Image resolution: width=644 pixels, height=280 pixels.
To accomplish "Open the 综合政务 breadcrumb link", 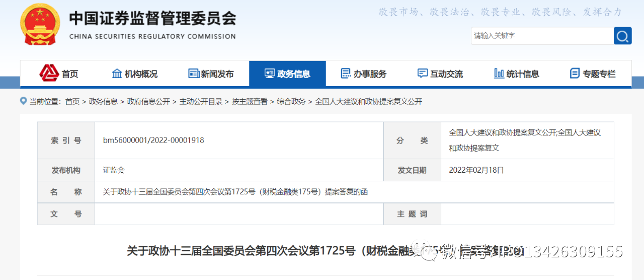I will [291, 101].
